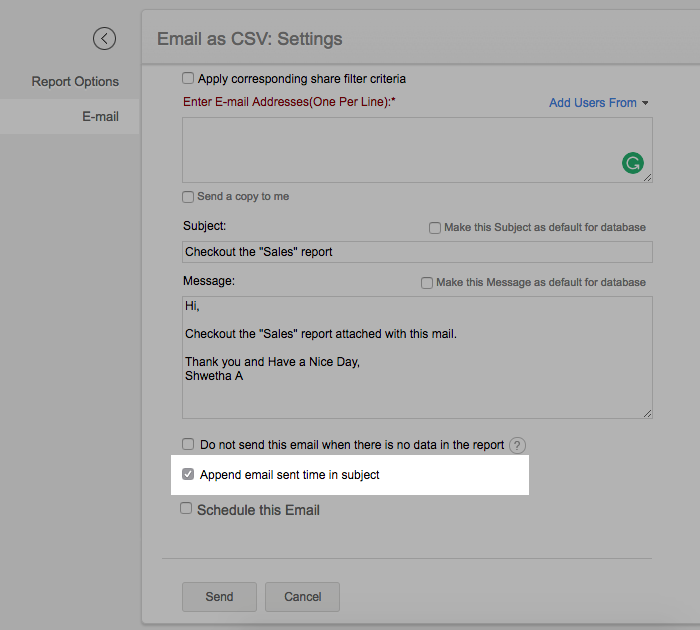Tick Do not send email when no data

[x=188, y=444]
